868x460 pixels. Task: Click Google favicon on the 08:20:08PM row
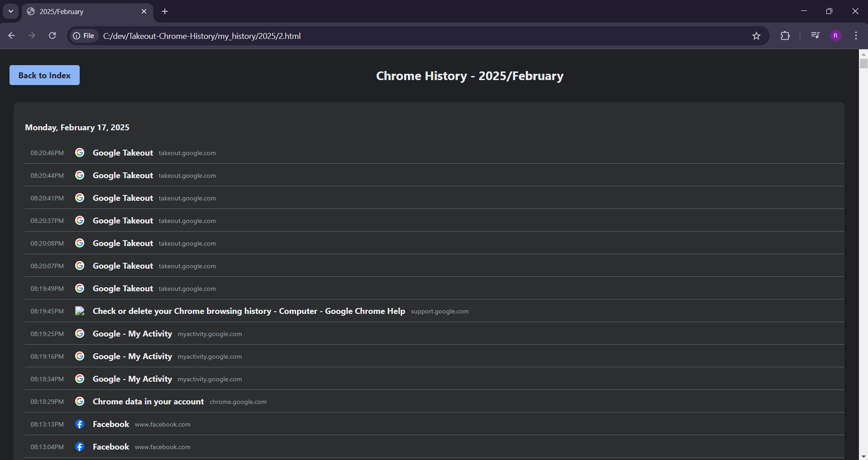click(x=80, y=243)
